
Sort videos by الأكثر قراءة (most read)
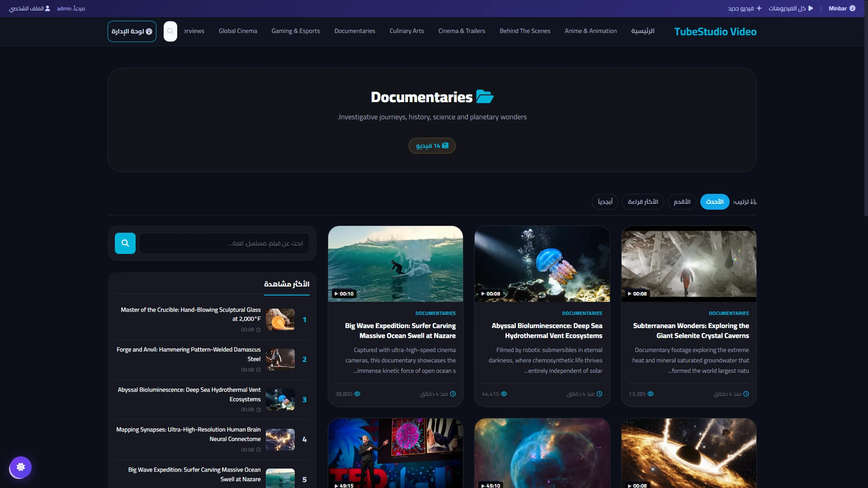643,202
